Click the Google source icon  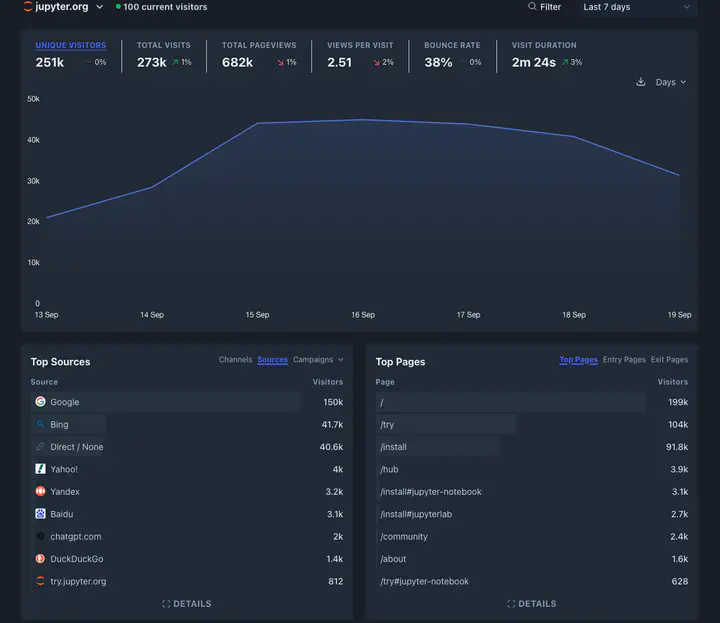coord(40,402)
